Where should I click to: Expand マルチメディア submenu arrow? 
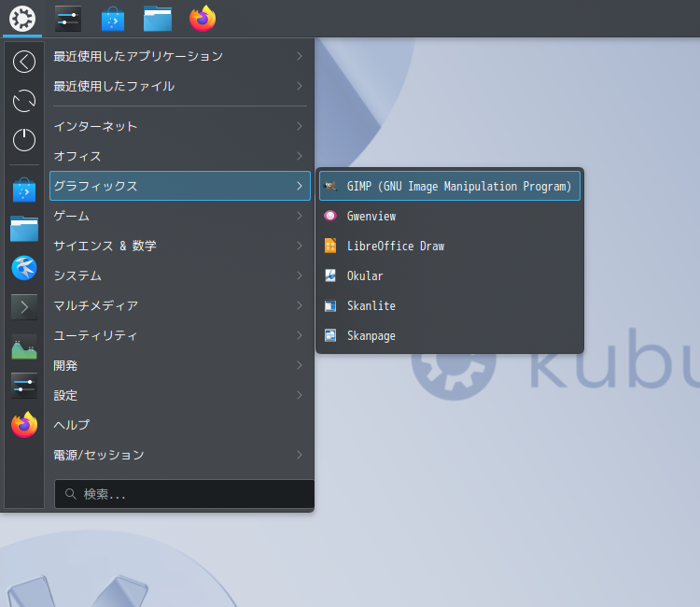(x=300, y=305)
